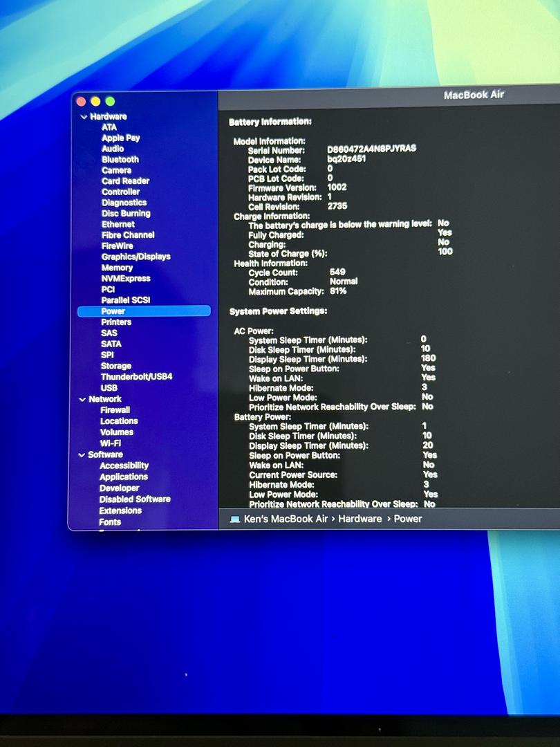Image resolution: width=560 pixels, height=747 pixels.
Task: Select NVMExpress in the sidebar
Action: coord(126,278)
